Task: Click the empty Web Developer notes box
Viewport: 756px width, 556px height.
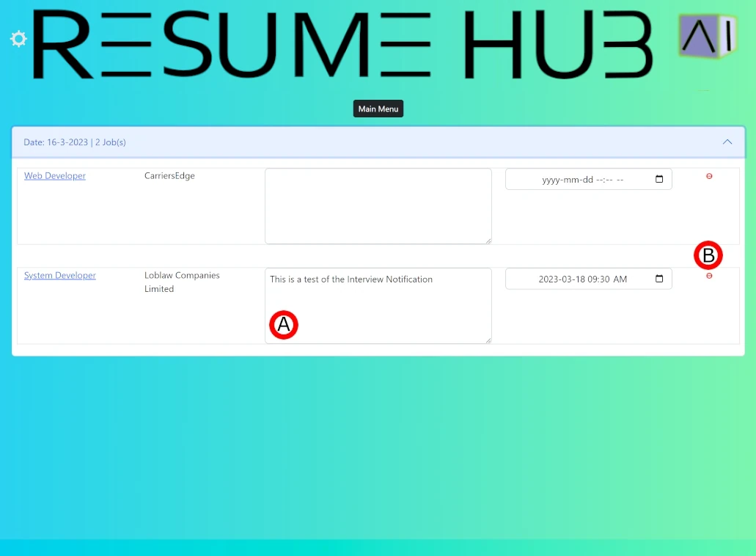Action: point(378,206)
